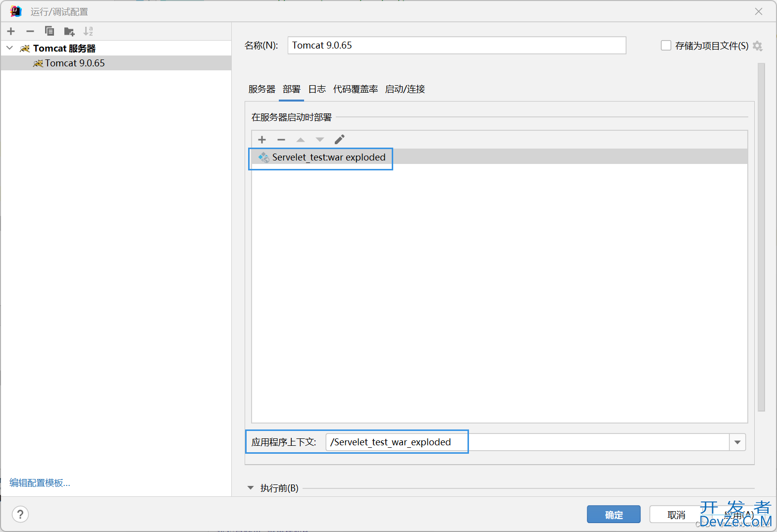Screen dimensions: 777x532
Task: Remove the selected run configuration
Action: [30, 31]
